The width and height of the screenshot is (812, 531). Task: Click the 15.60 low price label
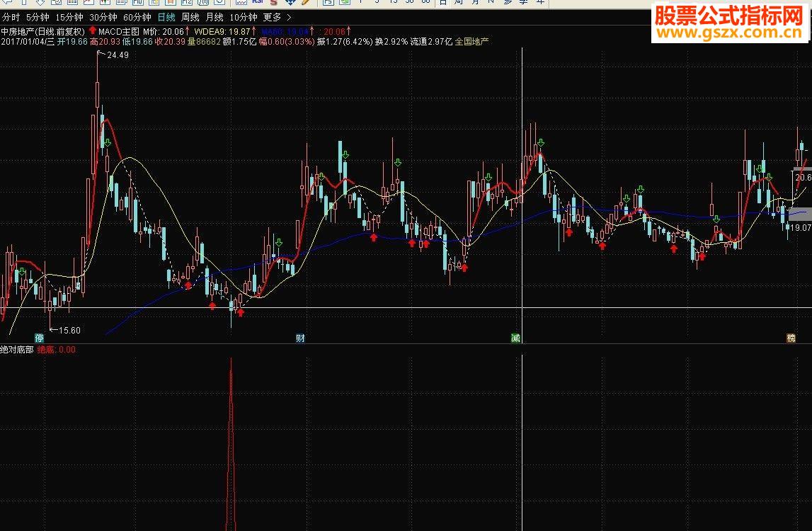[x=69, y=331]
